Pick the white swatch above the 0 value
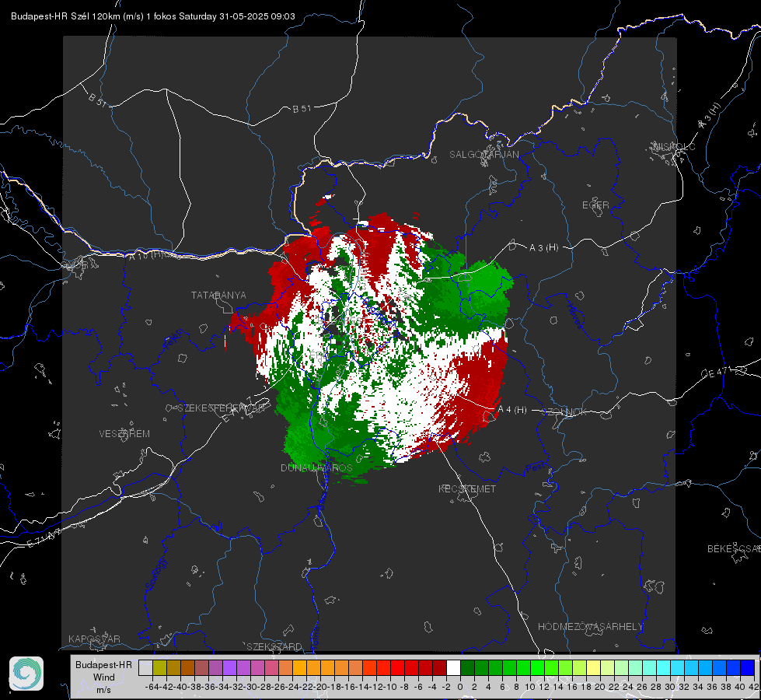The image size is (761, 700). pos(453,668)
